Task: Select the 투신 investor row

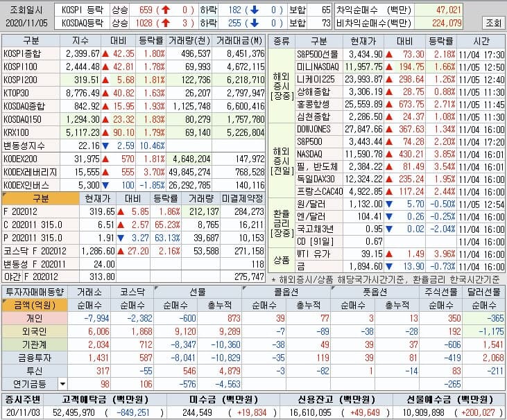Action: tap(253, 371)
